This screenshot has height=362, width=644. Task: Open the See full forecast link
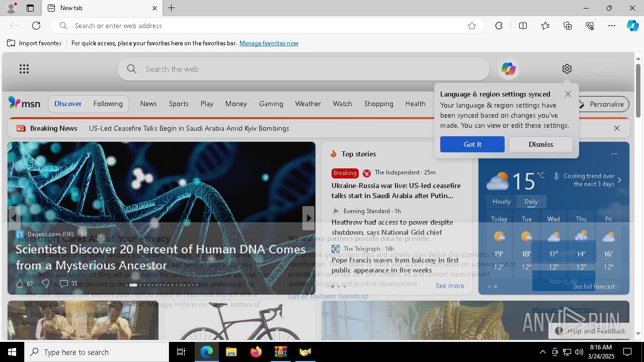(x=594, y=287)
